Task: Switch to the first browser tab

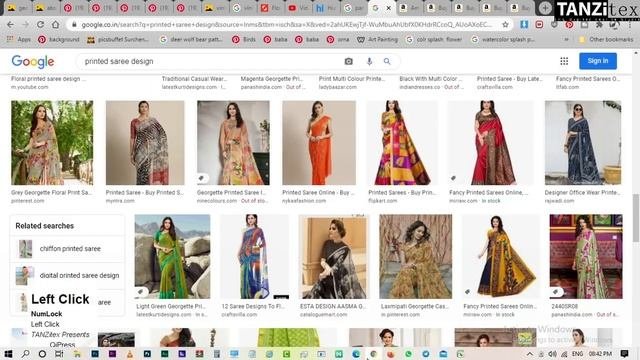Action: coord(17,8)
